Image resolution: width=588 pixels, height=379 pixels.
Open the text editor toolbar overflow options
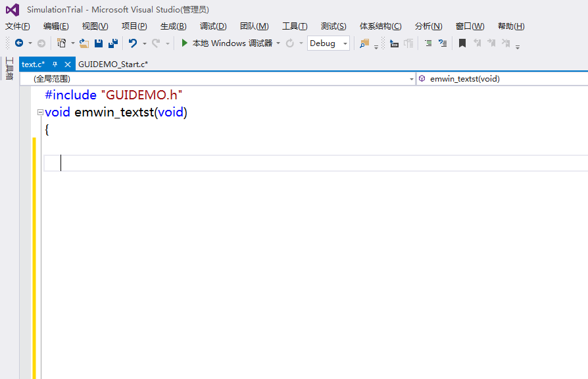[518, 47]
